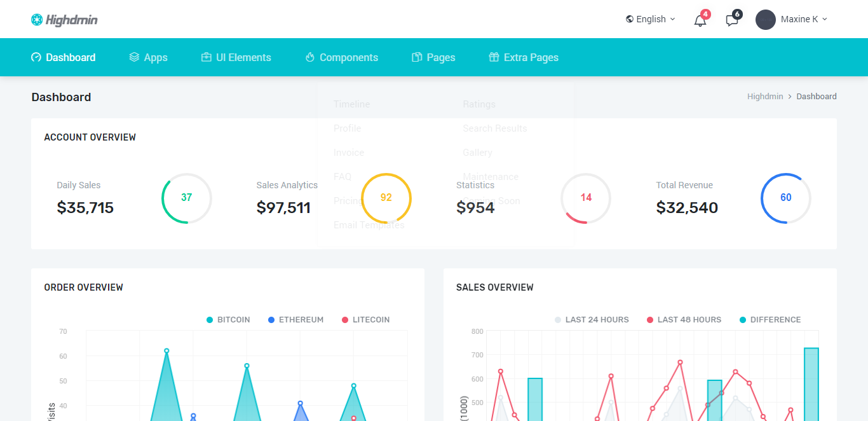Click the Apps layers icon

[x=134, y=57]
